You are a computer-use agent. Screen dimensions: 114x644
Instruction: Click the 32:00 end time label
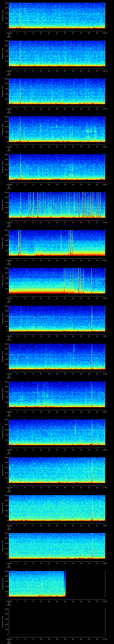[x=105, y=298]
